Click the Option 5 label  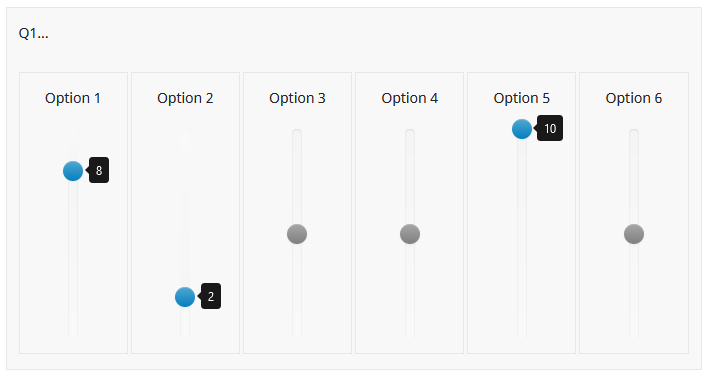pos(521,98)
